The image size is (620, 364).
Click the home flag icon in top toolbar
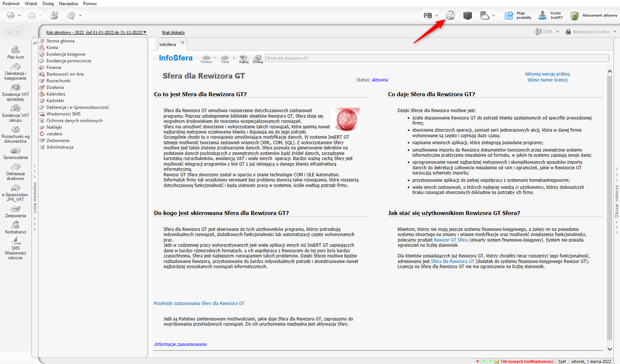(54, 15)
